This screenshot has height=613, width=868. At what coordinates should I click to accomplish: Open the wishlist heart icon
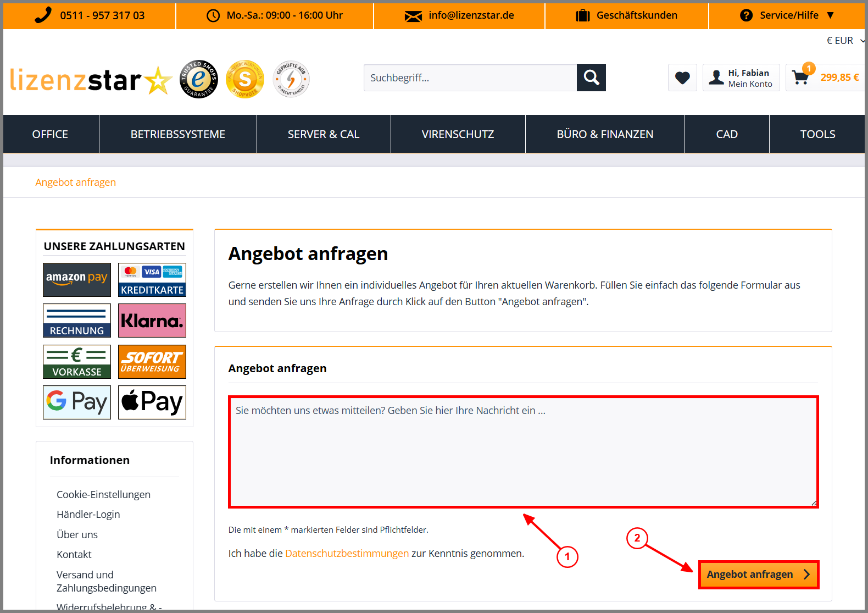[x=682, y=78]
